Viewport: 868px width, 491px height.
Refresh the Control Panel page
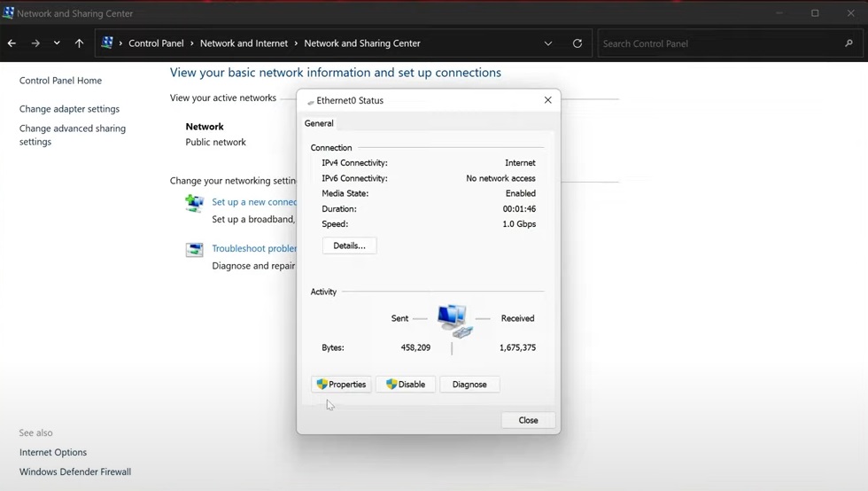(x=577, y=43)
